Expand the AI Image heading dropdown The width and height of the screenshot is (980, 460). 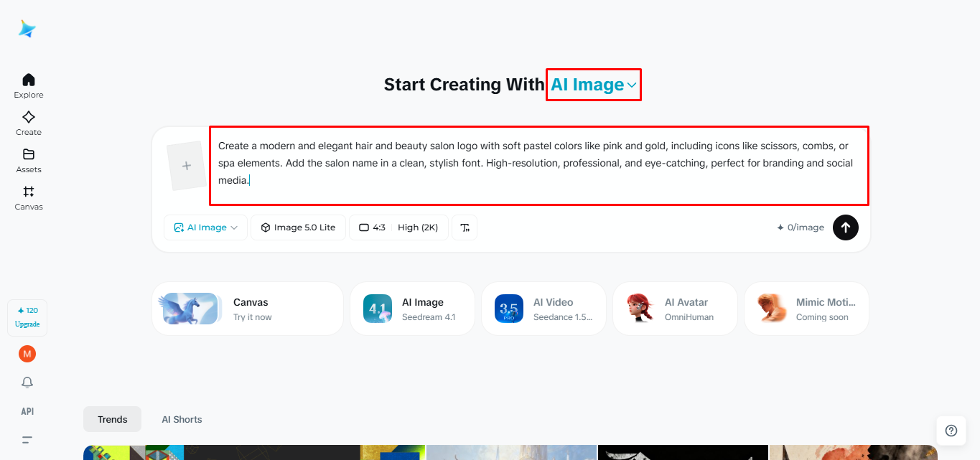594,85
